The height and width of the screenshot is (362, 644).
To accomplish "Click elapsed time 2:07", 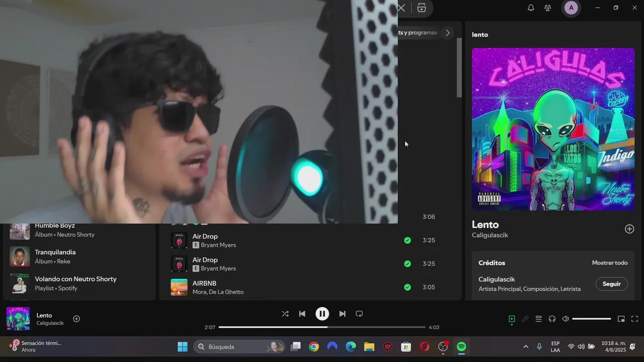I will tap(210, 327).
